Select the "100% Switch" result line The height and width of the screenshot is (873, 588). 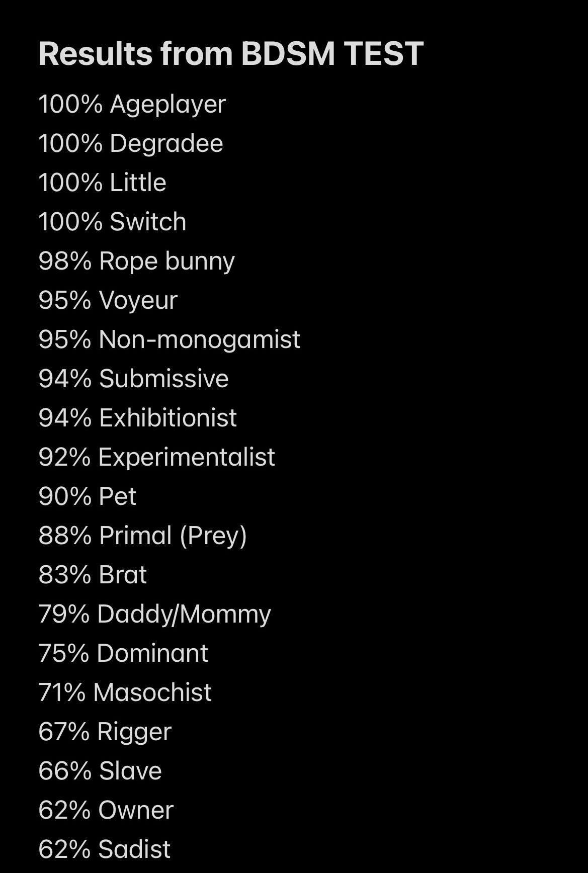tap(112, 222)
